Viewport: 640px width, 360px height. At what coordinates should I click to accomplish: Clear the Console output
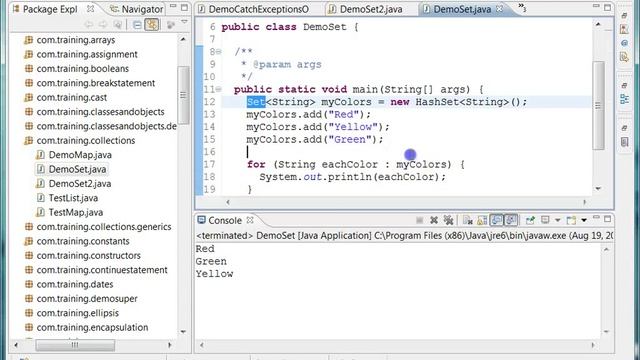(x=468, y=220)
